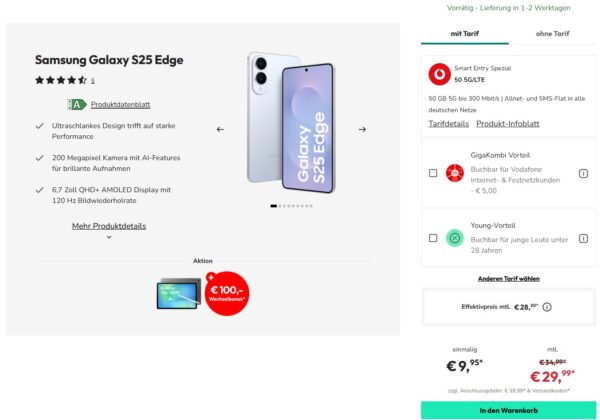
Task: Click the GigaKombi Vorteil info icon
Action: [583, 174]
